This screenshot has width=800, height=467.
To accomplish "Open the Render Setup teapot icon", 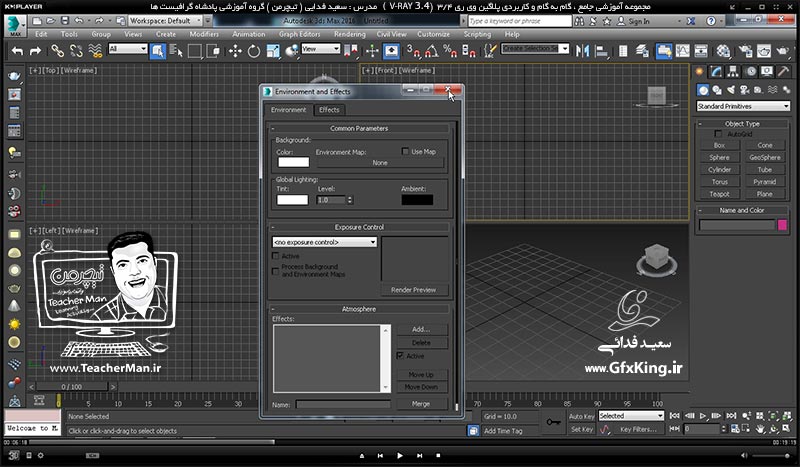I will click(745, 51).
